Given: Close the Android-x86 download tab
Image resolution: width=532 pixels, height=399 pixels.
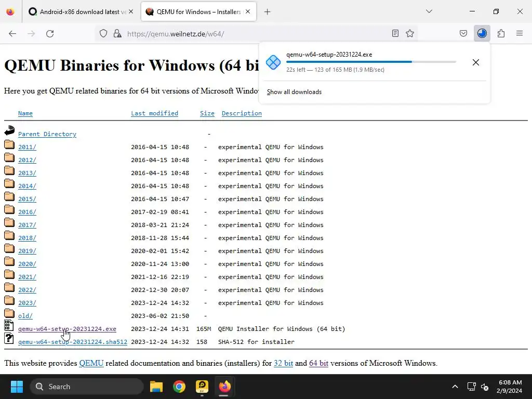Looking at the screenshot, I should click(131, 11).
